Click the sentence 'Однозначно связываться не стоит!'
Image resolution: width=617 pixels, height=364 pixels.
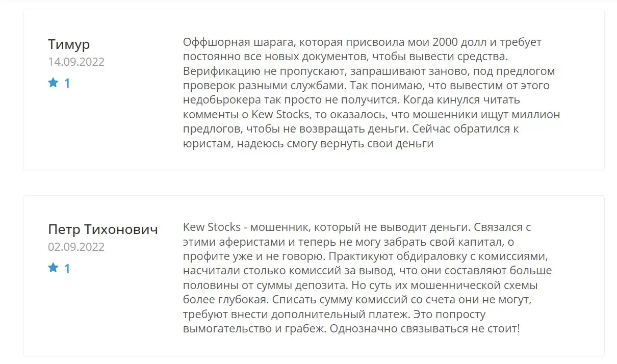coord(425,329)
